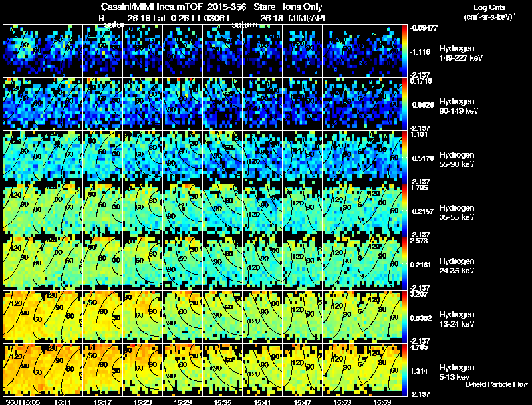The image size is (532, 405).
Task: Click the '3.207' colorbar value
Action: tap(419, 294)
